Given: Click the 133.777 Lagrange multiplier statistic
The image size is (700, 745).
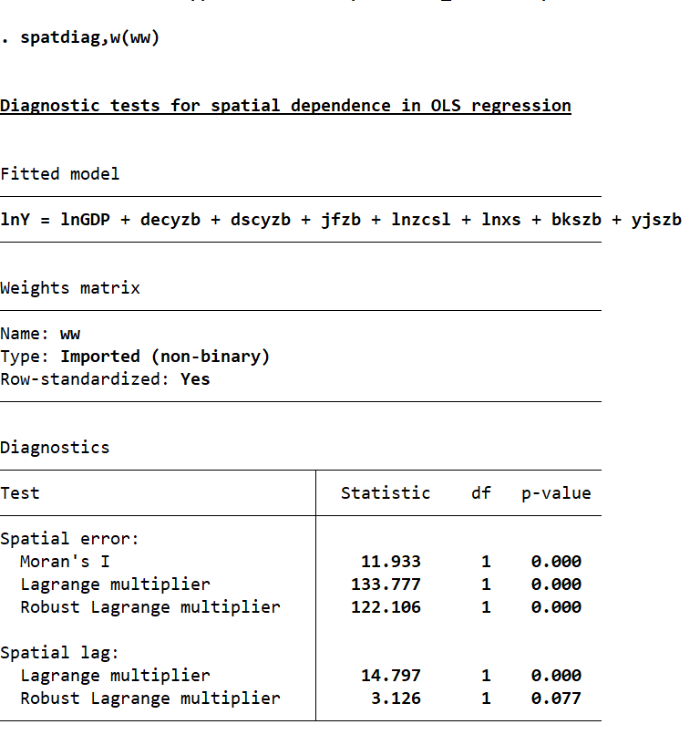Looking at the screenshot, I should coord(386,584).
